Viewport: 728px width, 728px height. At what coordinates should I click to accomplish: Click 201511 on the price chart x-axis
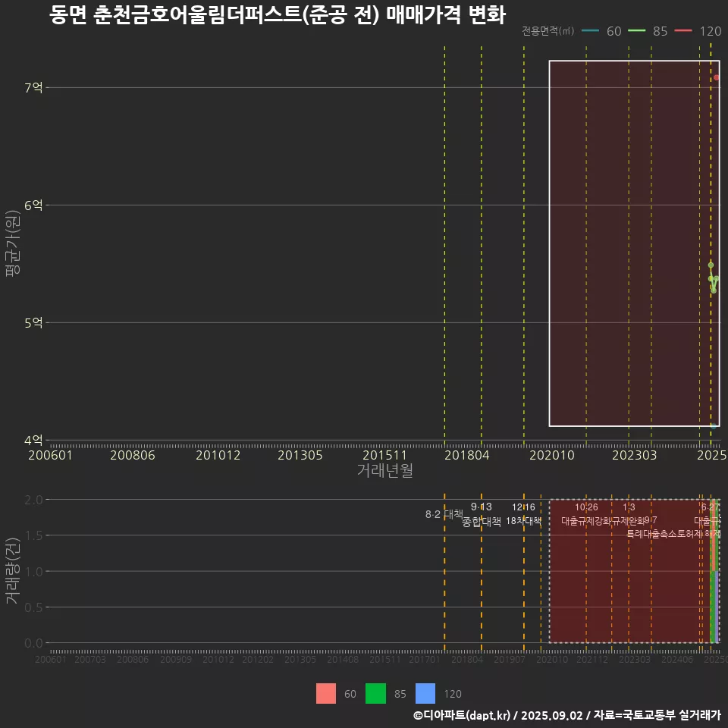384,455
